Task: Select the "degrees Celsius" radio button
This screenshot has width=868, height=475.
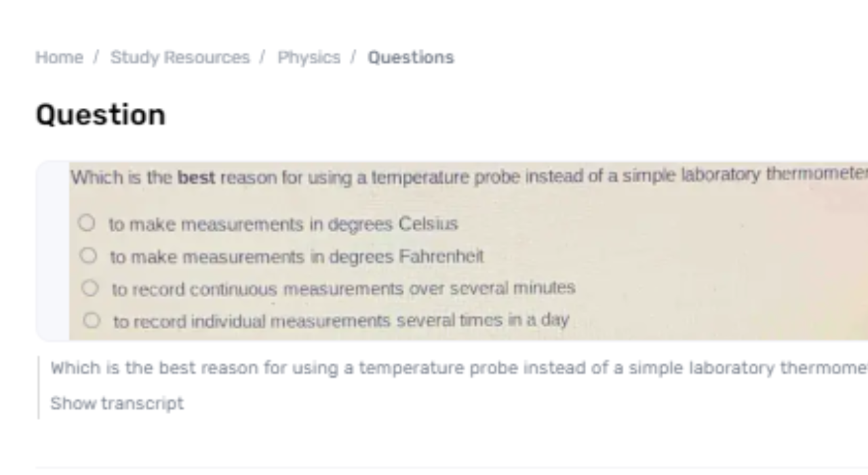Action: [86, 223]
